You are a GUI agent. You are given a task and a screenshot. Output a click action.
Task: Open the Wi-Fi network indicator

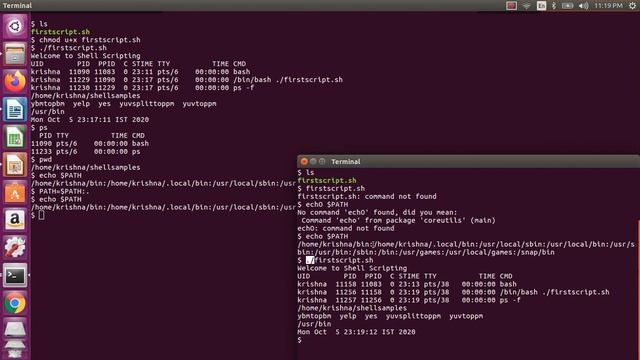[x=527, y=6]
